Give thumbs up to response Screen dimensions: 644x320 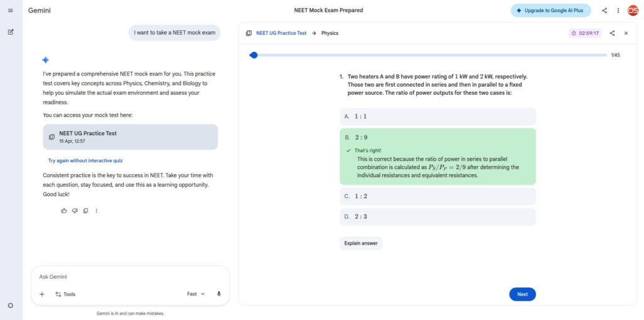pyautogui.click(x=64, y=211)
